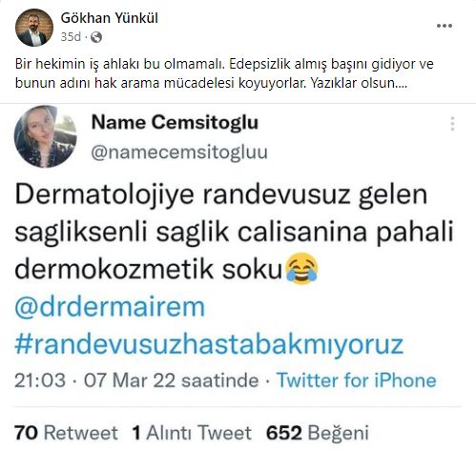Click the tweet body text about Dermatolojiye

(234, 233)
